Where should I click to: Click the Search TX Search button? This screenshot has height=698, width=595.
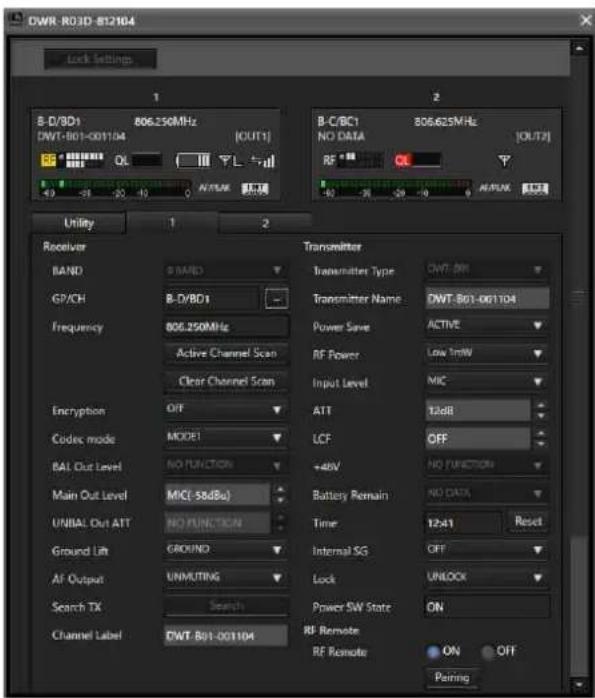coord(226,606)
